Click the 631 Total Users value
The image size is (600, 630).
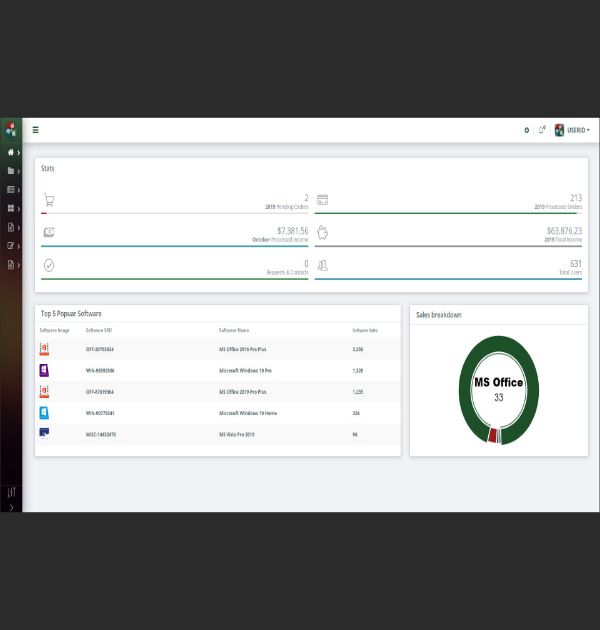(x=576, y=264)
